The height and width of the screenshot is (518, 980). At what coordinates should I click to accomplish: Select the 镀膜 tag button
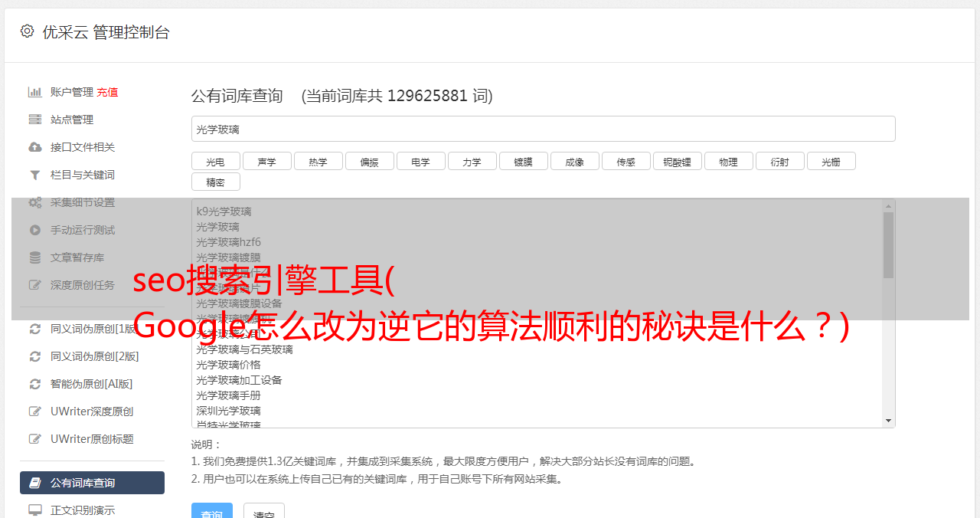523,161
